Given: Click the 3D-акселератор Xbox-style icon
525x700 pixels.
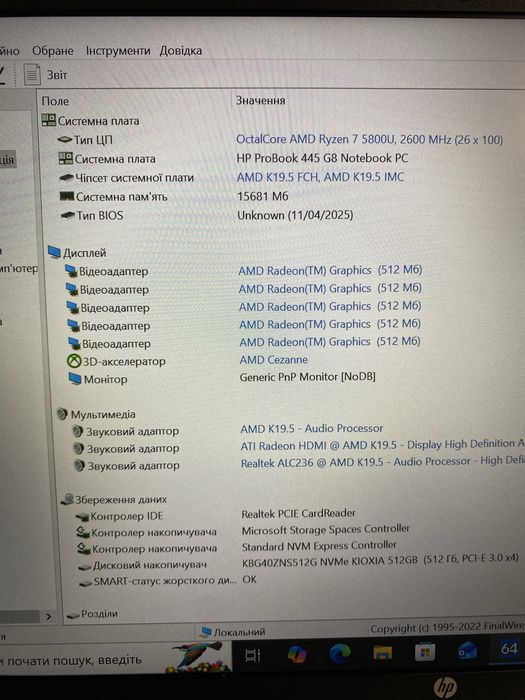Looking at the screenshot, I should tap(74, 361).
